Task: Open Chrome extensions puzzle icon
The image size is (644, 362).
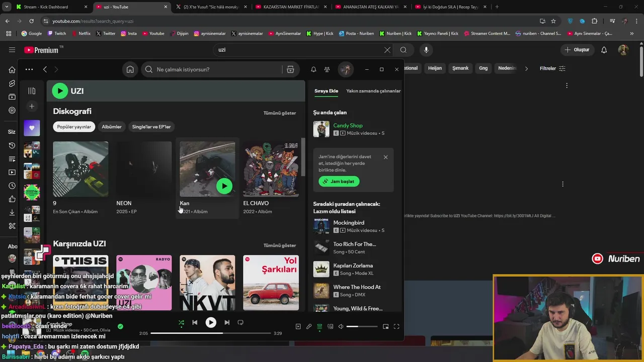Action: tap(595, 21)
